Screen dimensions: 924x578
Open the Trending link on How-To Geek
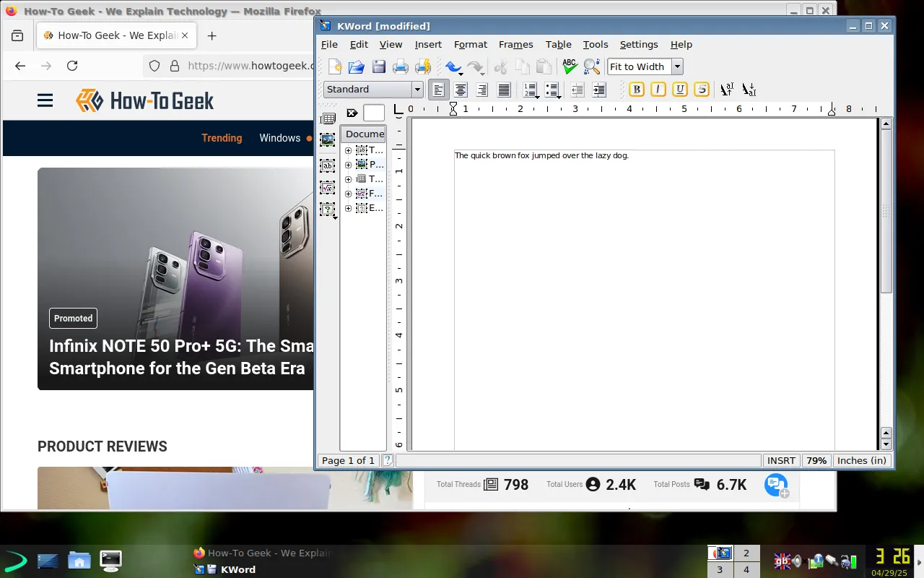(222, 138)
